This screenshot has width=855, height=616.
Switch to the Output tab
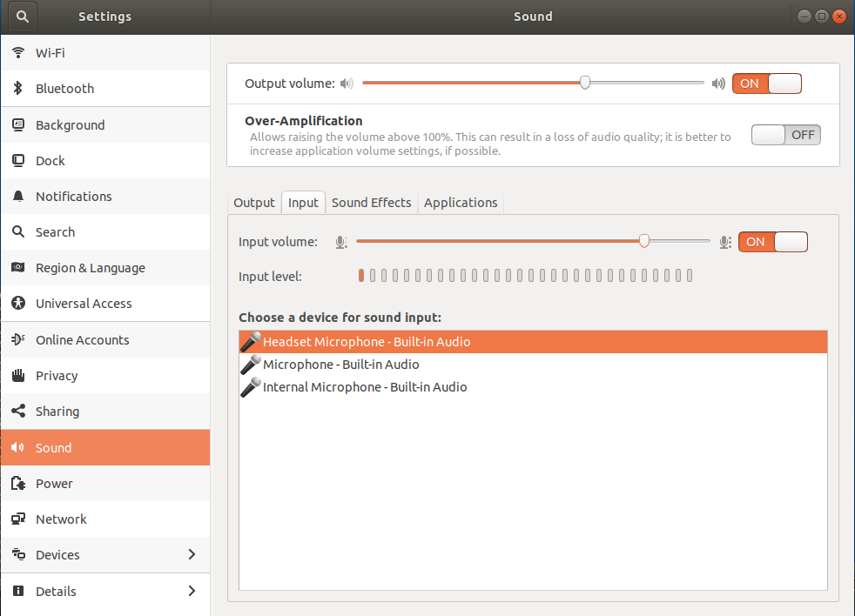tap(254, 202)
